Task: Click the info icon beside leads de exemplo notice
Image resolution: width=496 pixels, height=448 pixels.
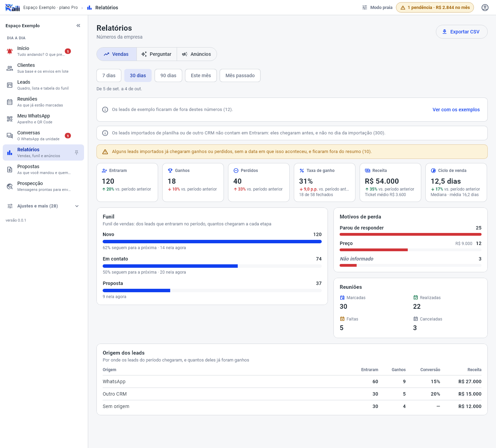Action: tap(105, 110)
